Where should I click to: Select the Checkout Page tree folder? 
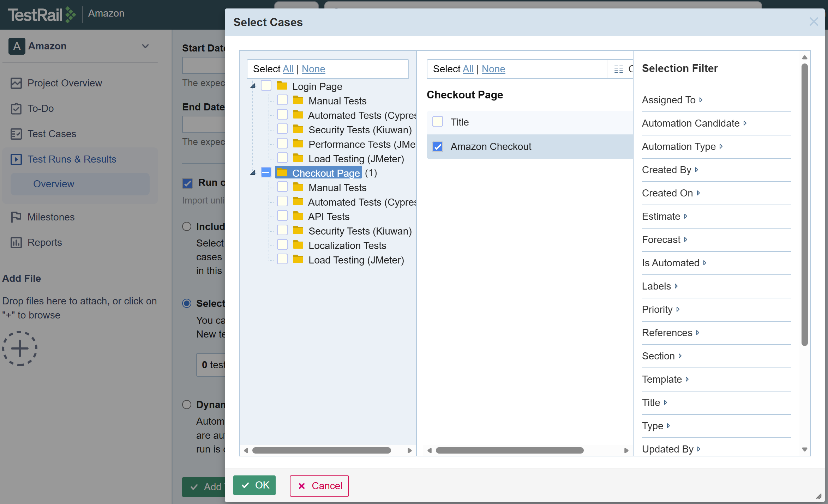click(325, 173)
